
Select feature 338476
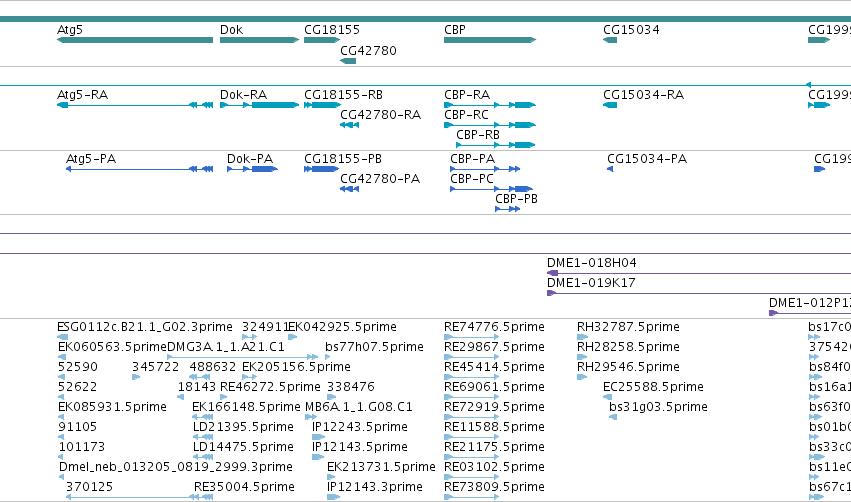click(331, 397)
